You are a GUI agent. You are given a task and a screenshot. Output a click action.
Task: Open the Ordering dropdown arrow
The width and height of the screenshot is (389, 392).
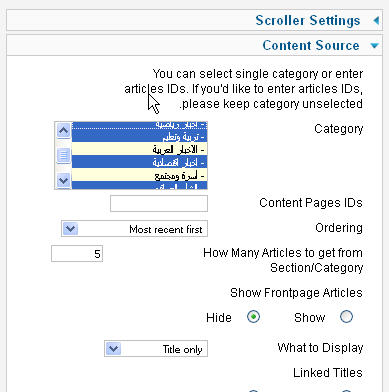point(70,229)
